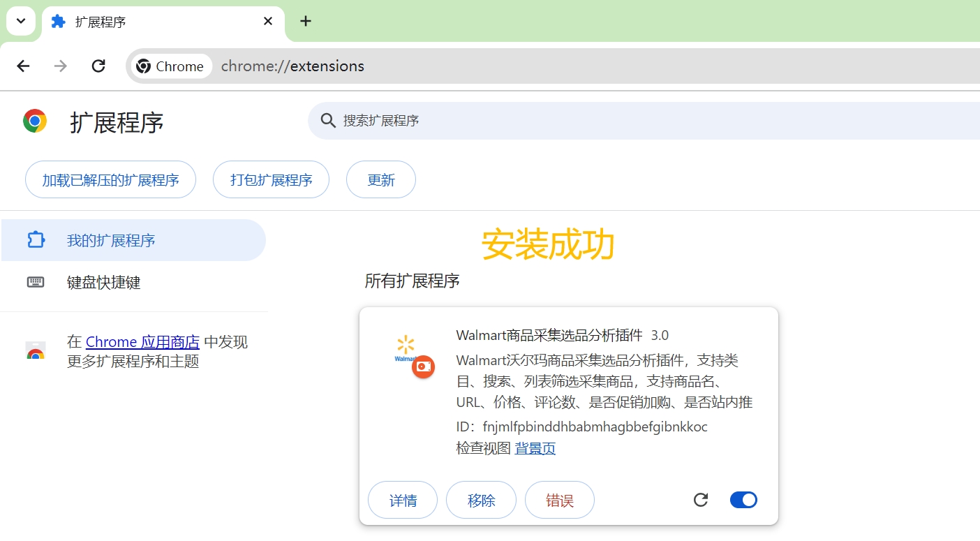Click the puzzle icon beside 我的扩展程序
Image resolution: width=980 pixels, height=541 pixels.
point(36,240)
